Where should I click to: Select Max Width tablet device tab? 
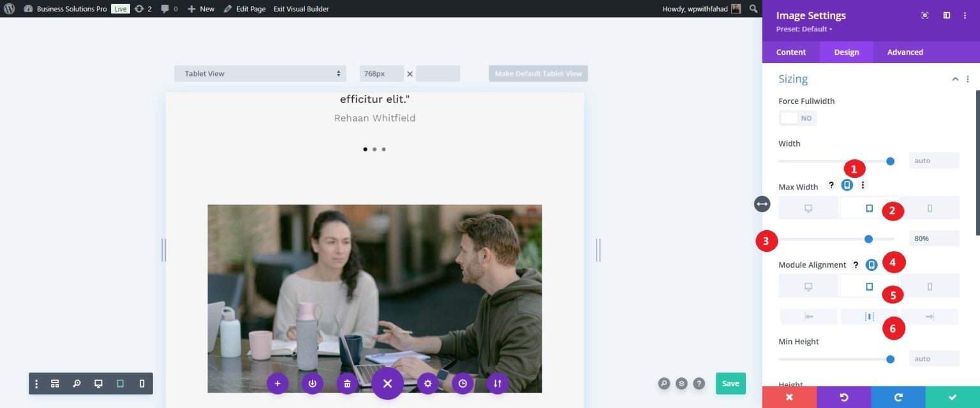click(x=869, y=208)
